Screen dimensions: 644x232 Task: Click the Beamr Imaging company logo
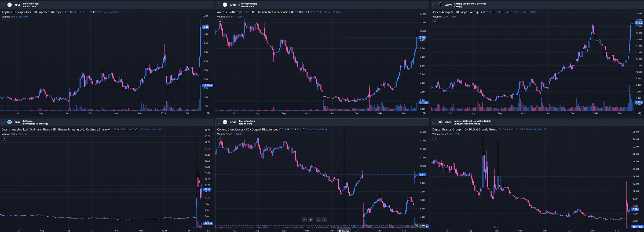(x=10, y=122)
